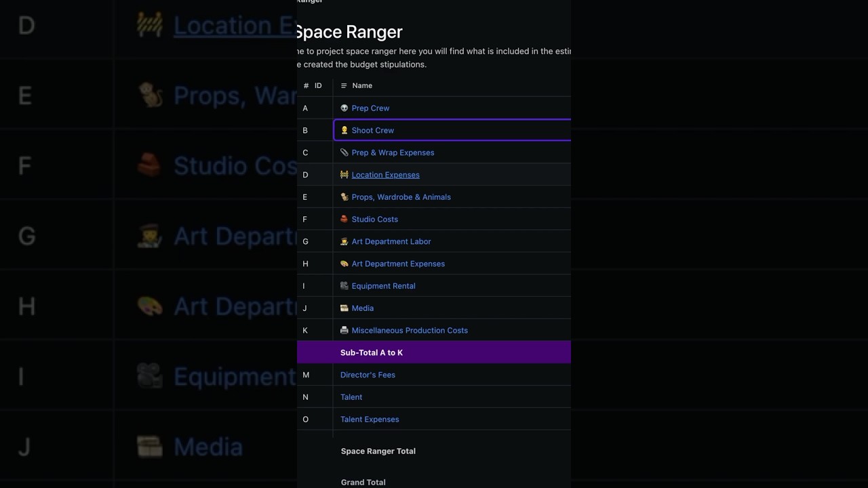Select ID cell A
The height and width of the screenshot is (488, 868).
pyautogui.click(x=315, y=108)
